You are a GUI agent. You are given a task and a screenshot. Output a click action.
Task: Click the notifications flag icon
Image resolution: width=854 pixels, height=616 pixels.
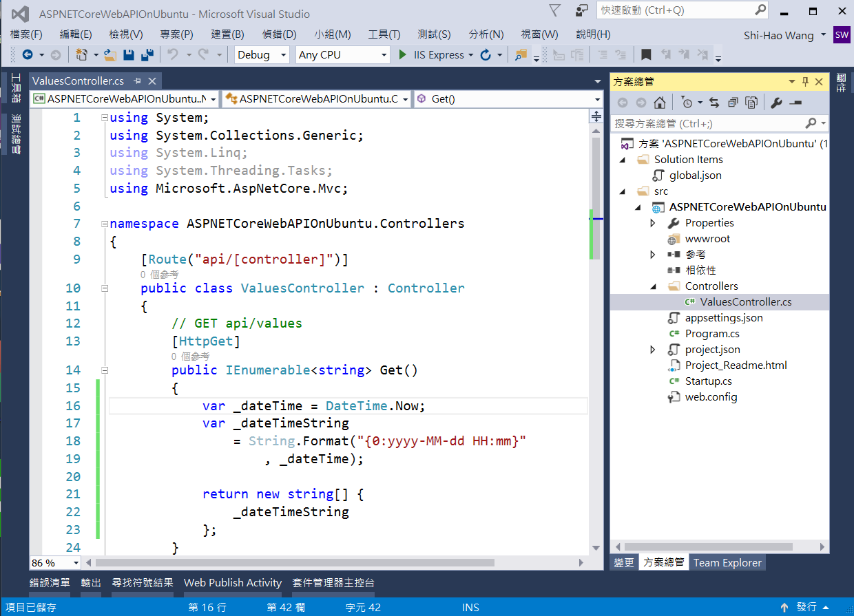[x=555, y=10]
